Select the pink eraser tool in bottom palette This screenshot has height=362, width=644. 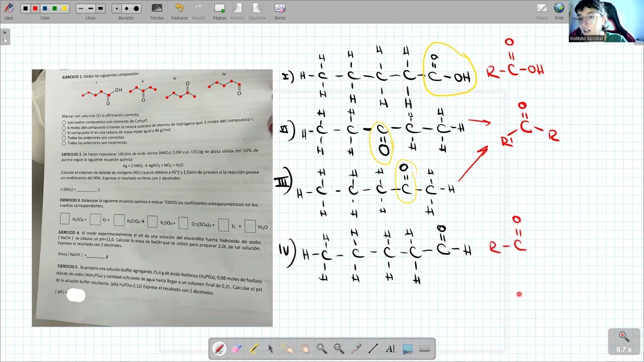pos(236,348)
